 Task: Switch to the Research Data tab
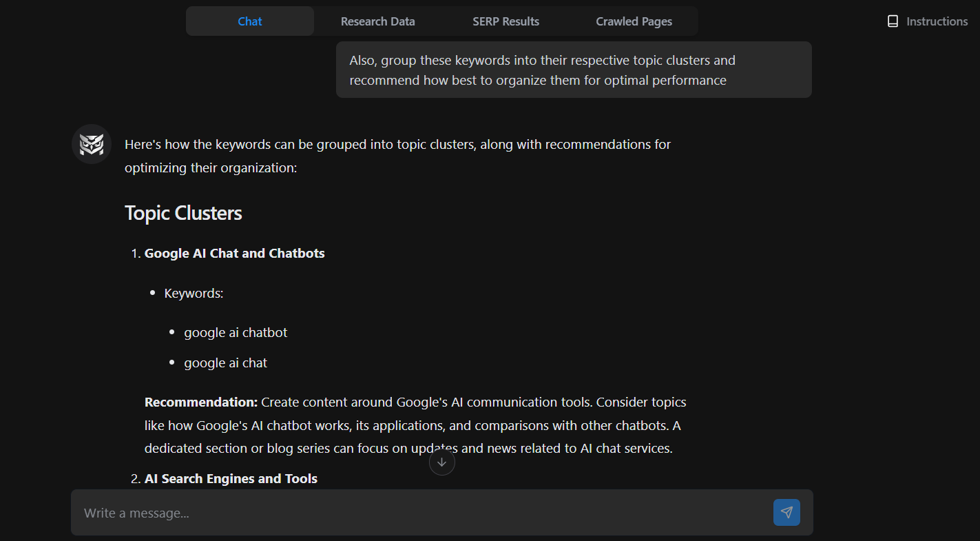pos(377,21)
